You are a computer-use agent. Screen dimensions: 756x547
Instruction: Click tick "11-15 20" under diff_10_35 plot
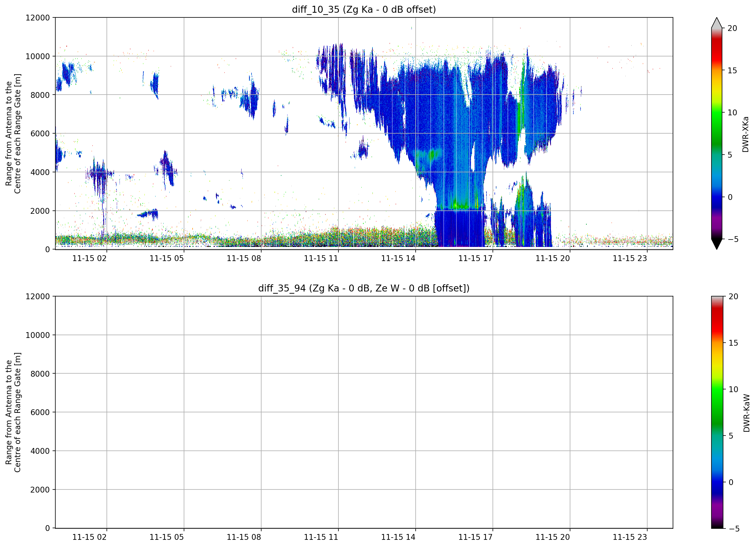[x=553, y=259]
